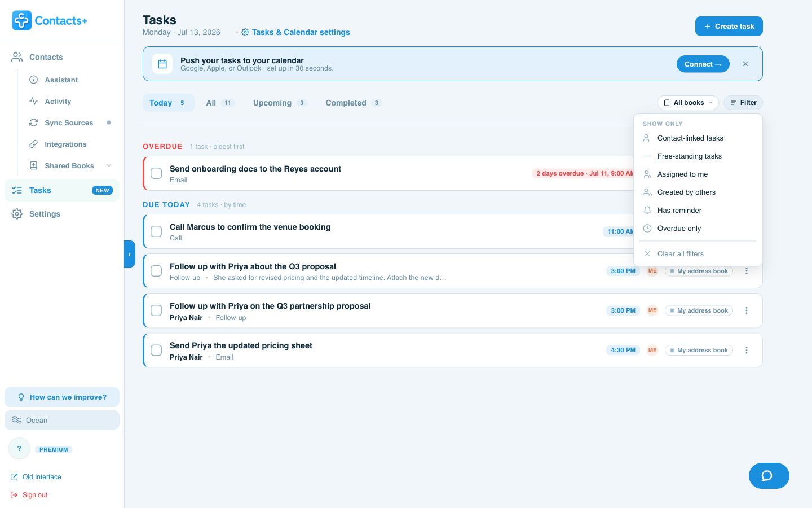Filter by Overdue only
The image size is (812, 508).
click(x=698, y=229)
